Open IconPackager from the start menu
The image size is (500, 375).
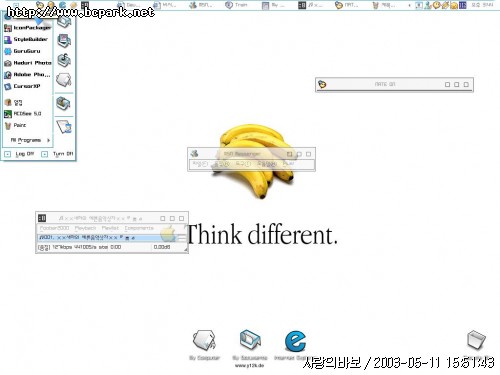point(27,28)
